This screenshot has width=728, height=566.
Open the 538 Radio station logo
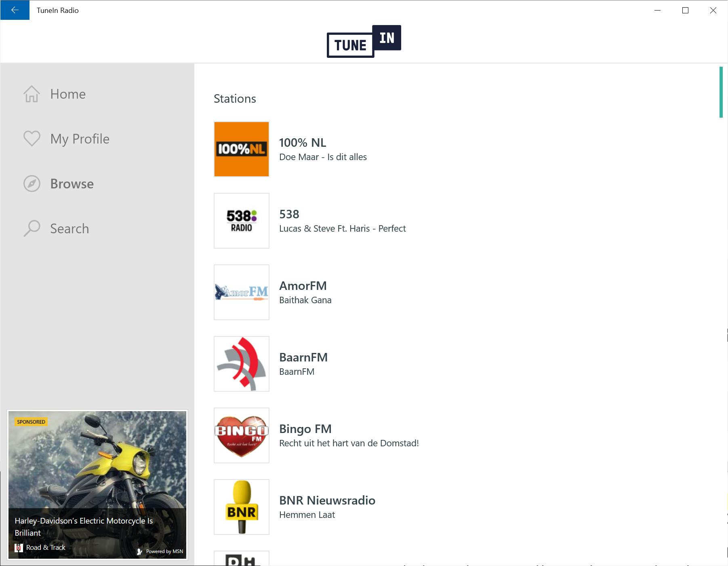[242, 221]
